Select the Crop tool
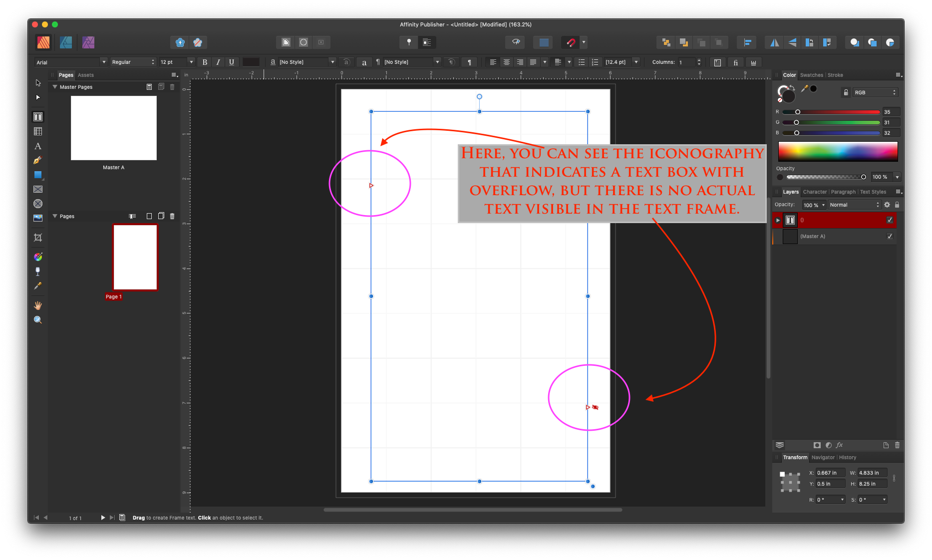 [38, 238]
